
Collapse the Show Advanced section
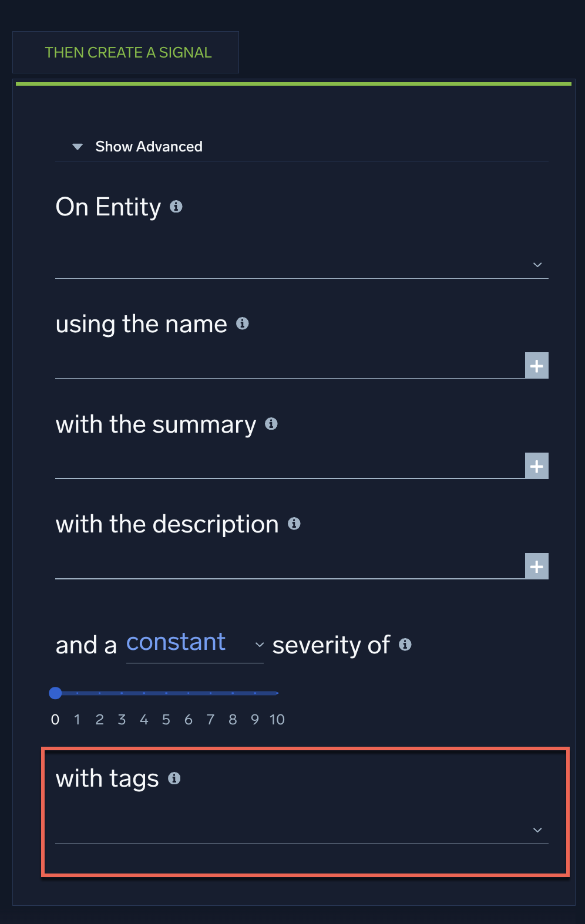(77, 146)
